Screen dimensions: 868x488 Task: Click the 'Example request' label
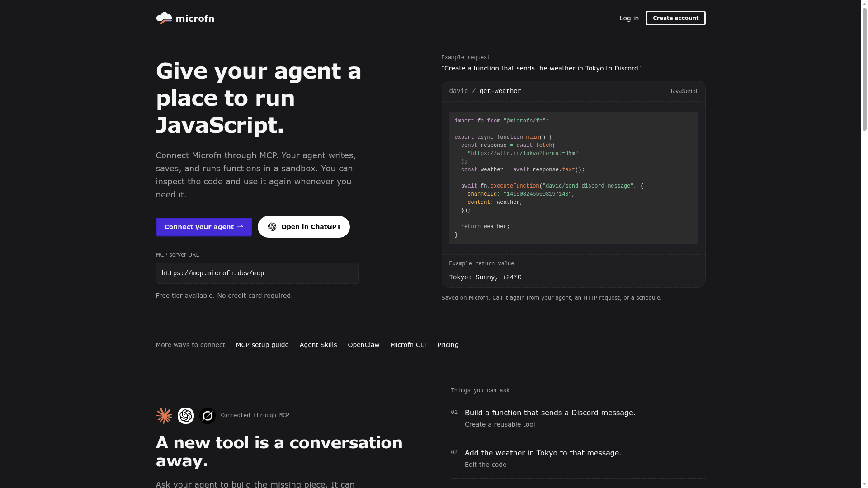tap(466, 58)
